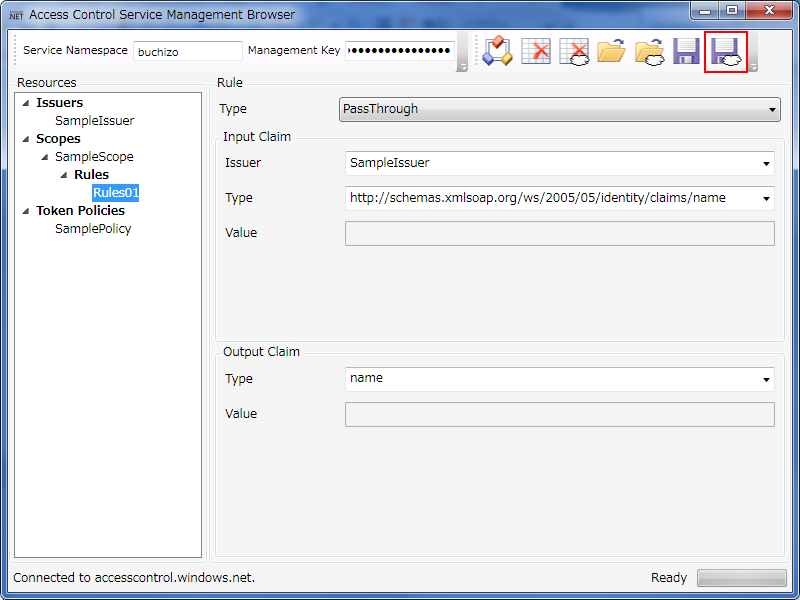Select SampleIssuer in the Resources tree
The image size is (800, 600).
(x=94, y=121)
